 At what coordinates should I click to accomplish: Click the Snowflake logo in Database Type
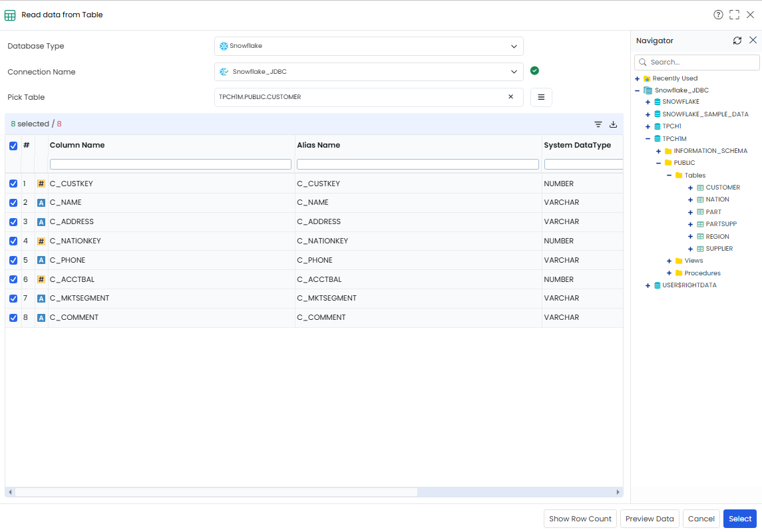click(224, 46)
